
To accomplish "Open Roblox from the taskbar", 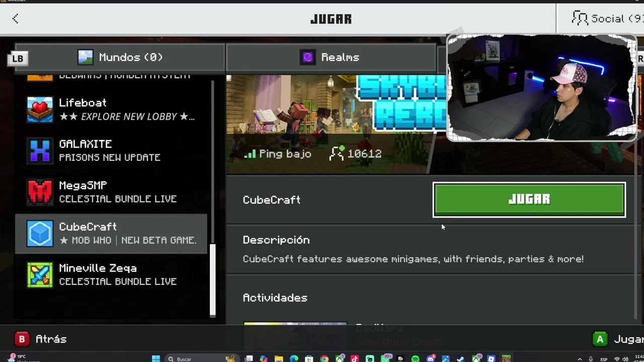I will point(491,359).
